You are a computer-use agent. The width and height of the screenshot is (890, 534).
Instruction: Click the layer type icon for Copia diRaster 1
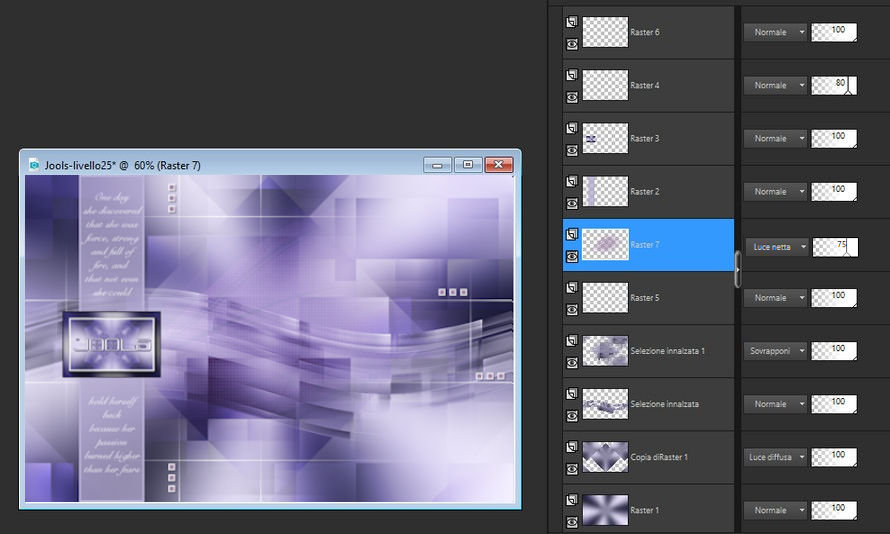click(572, 445)
